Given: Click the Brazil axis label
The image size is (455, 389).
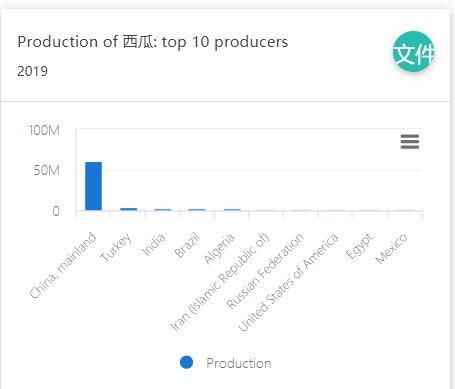Looking at the screenshot, I should pyautogui.click(x=187, y=245).
